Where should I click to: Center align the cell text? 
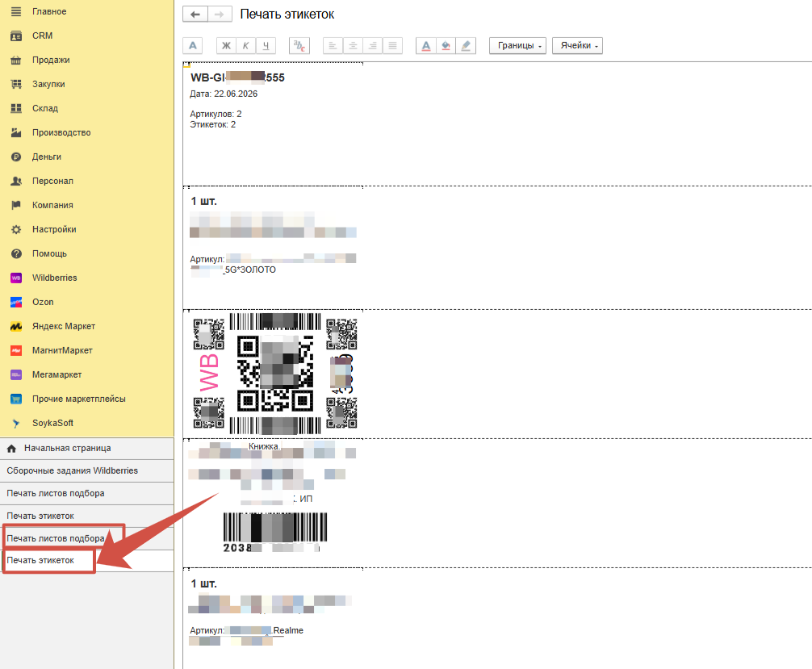coord(353,45)
